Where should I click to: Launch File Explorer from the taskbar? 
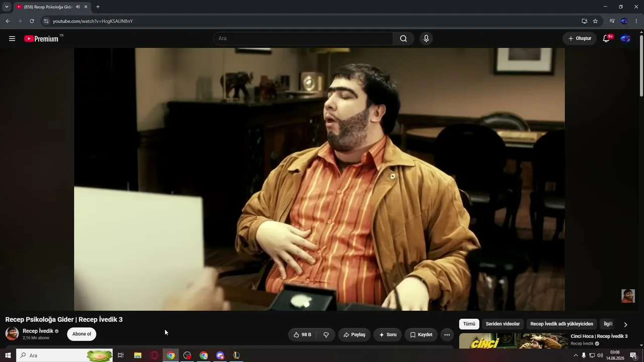[137, 355]
